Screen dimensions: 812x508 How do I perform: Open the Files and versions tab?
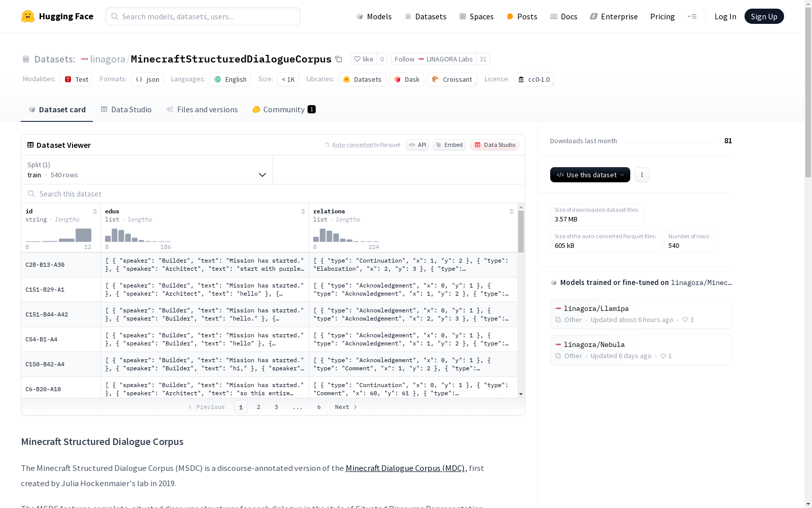[202, 110]
